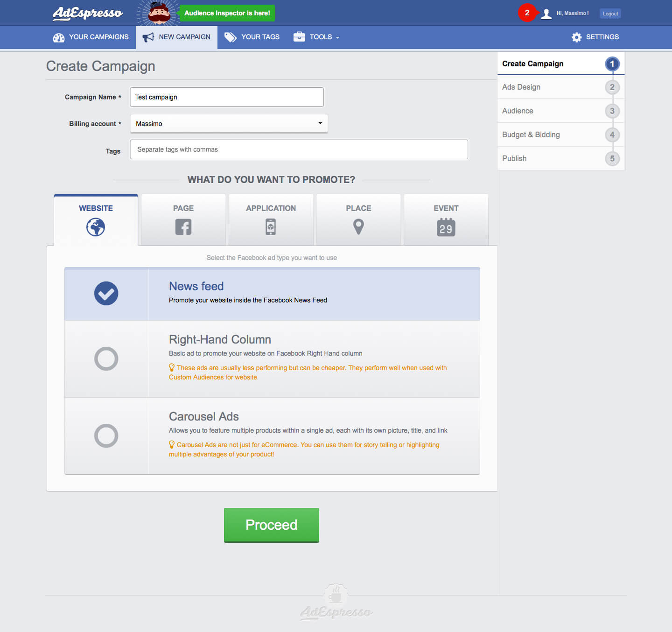
Task: Click the Tags input field
Action: (x=299, y=149)
